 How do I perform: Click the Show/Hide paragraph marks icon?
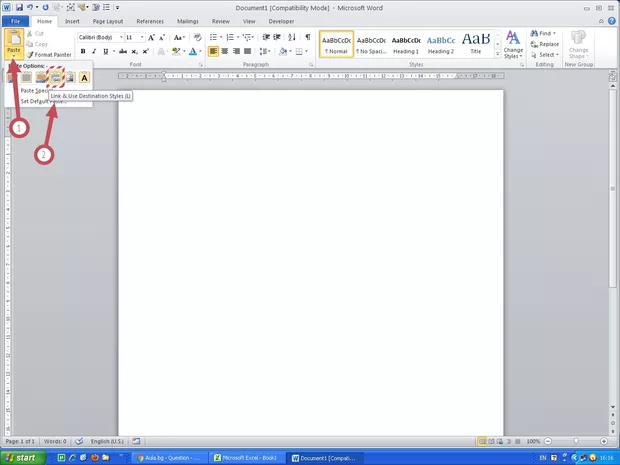click(307, 37)
